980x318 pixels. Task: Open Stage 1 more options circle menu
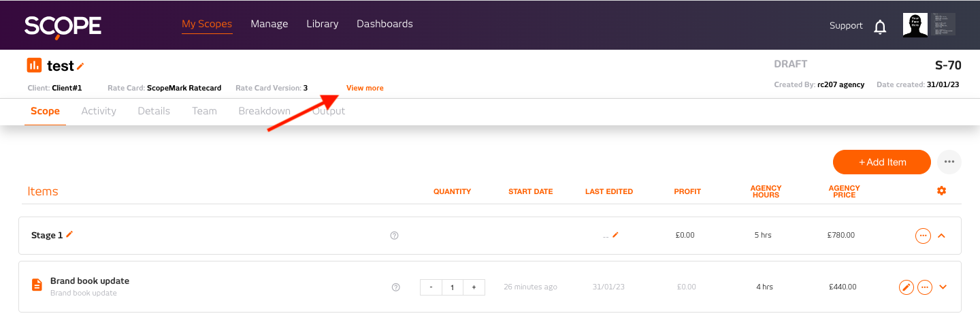pyautogui.click(x=923, y=236)
